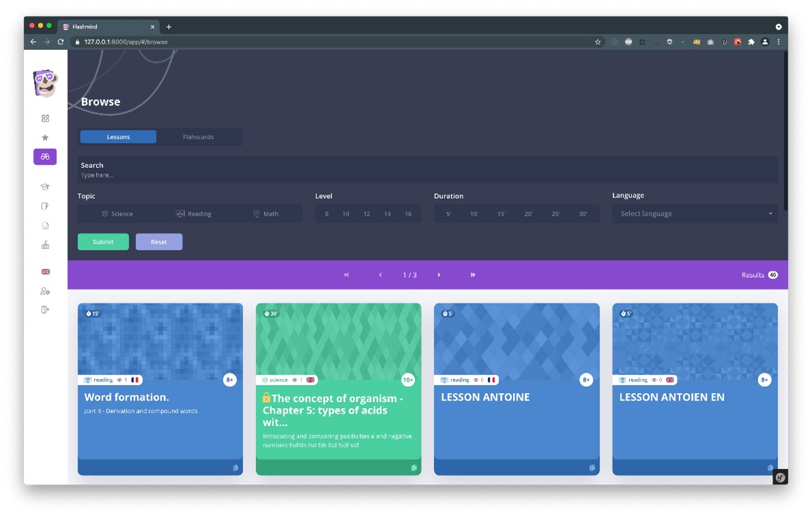812x516 pixels.
Task: Click the logout icon at the sidebar bottom
Action: tap(45, 309)
